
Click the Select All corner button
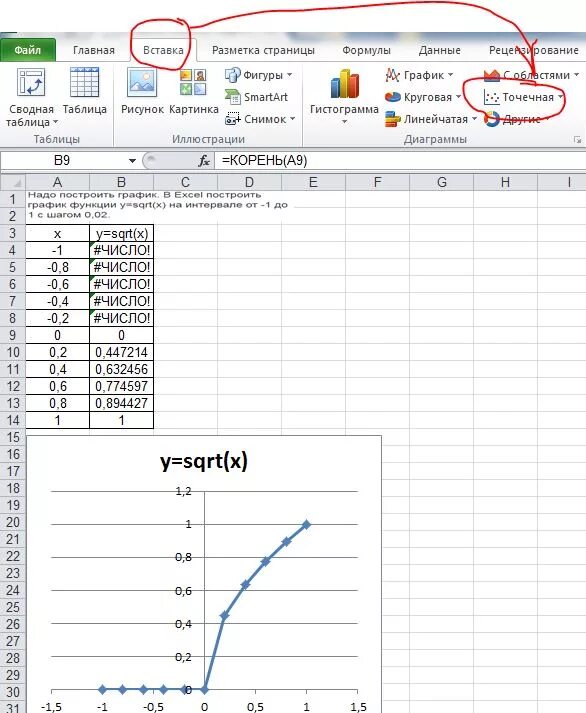point(13,182)
